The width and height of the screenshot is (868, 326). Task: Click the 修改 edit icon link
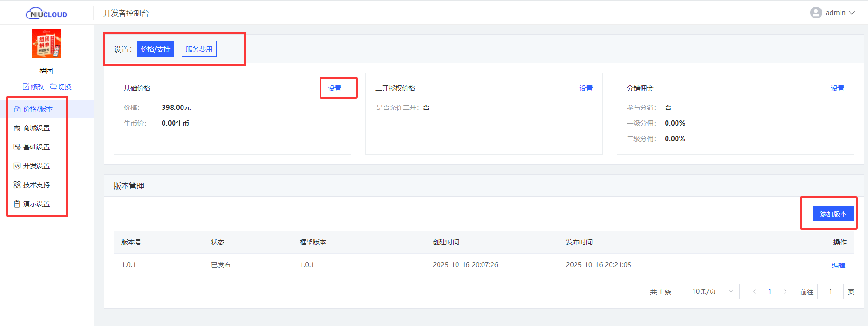click(26, 87)
